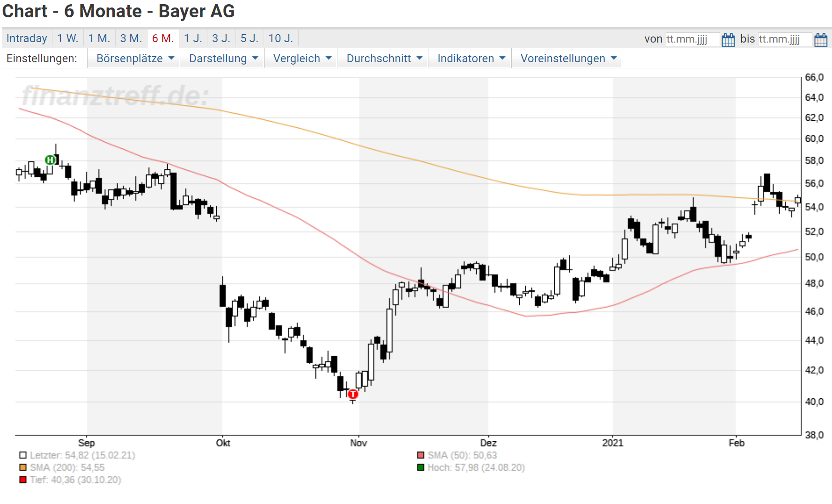This screenshot has width=832, height=504.
Task: Click the 40,0 y-axis value
Action: pyautogui.click(x=814, y=402)
